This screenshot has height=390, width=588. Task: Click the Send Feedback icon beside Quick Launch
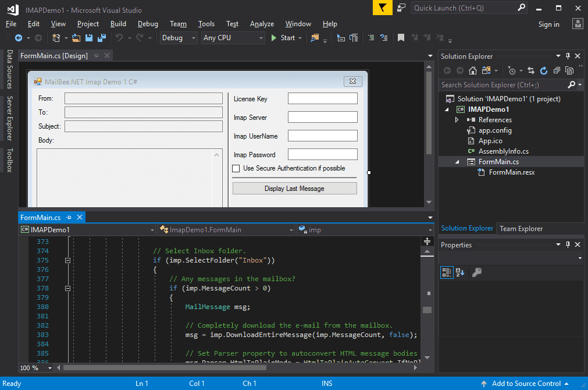pos(401,8)
